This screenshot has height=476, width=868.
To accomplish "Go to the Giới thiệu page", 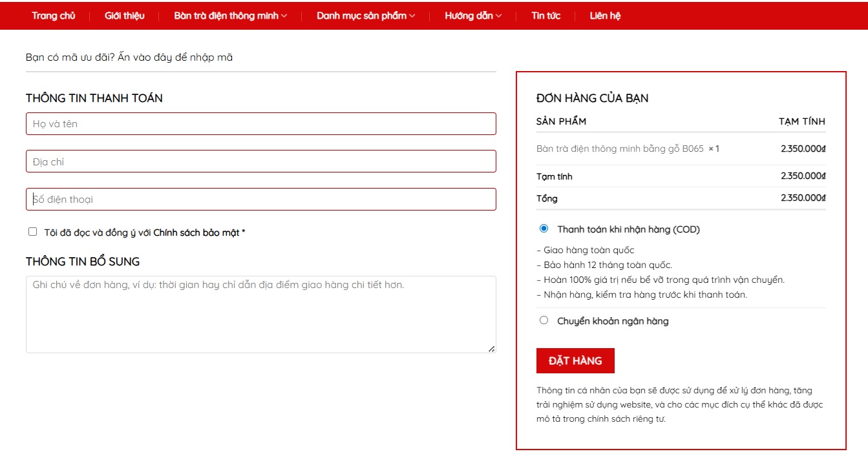I will click(125, 16).
